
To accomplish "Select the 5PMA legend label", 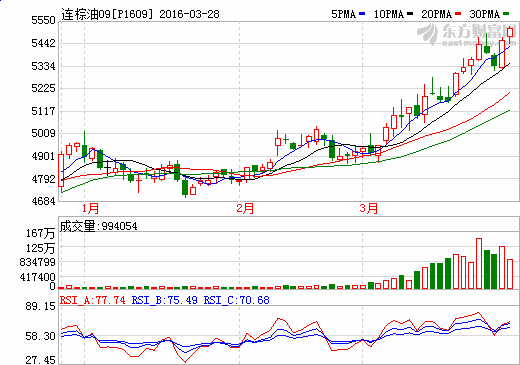I will [343, 14].
